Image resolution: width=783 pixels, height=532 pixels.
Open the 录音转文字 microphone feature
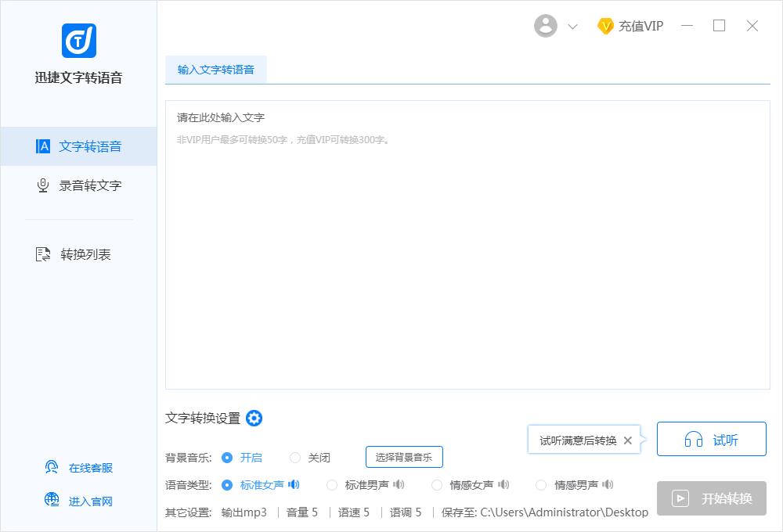tap(81, 185)
